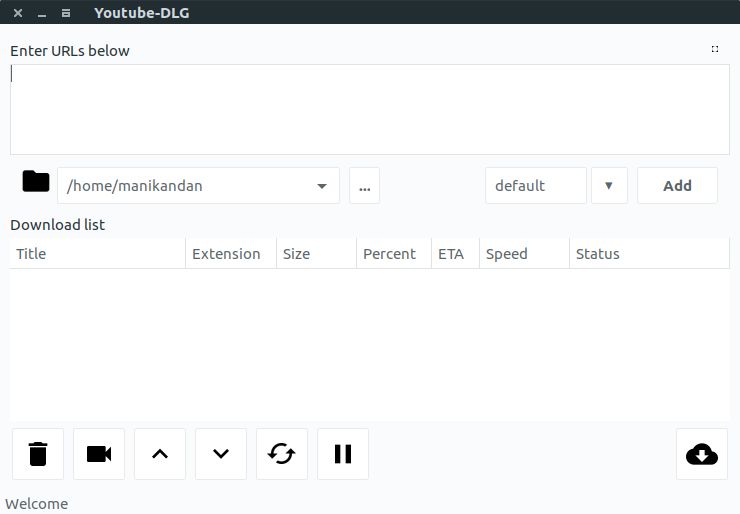Move item down with the down arrow
Image resolution: width=740 pixels, height=514 pixels.
pos(221,454)
